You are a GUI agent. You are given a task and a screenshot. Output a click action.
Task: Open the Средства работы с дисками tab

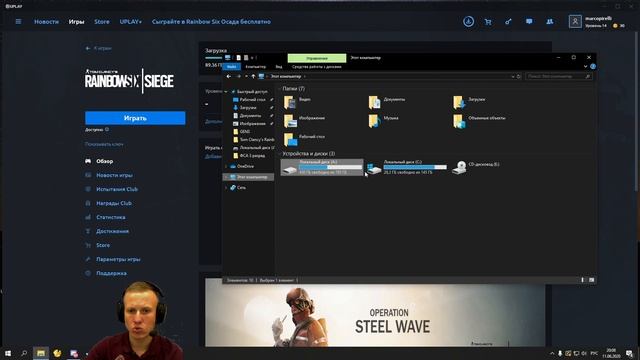coord(317,67)
